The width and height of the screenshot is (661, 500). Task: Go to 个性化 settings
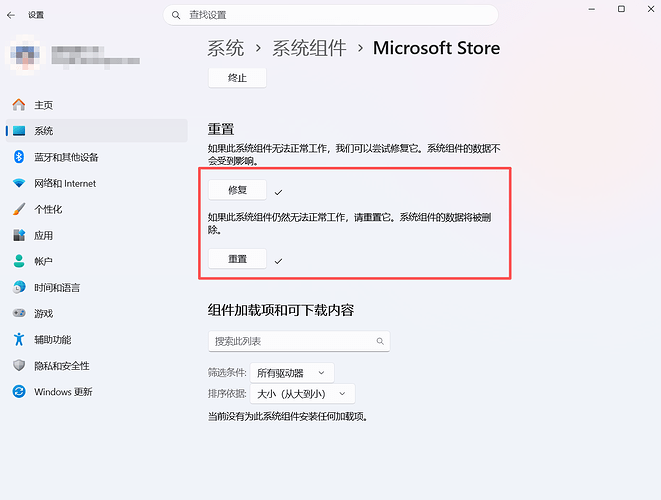(97, 209)
